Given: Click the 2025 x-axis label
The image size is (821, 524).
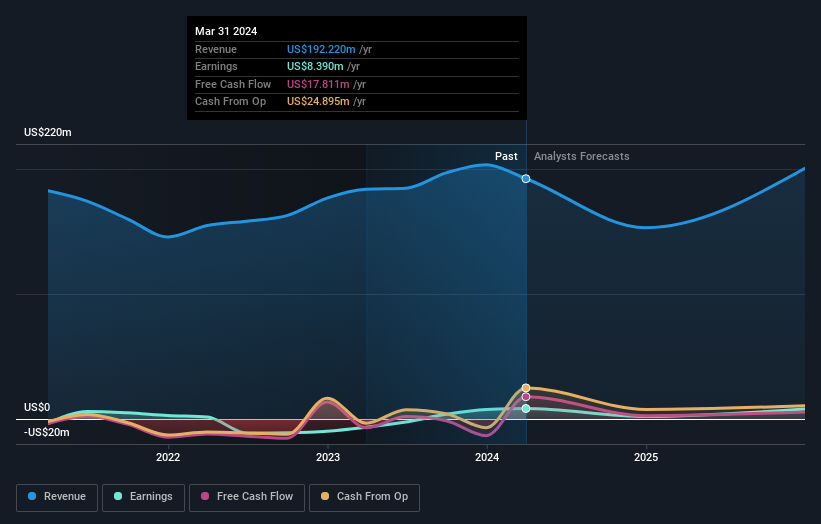Looking at the screenshot, I should (646, 457).
